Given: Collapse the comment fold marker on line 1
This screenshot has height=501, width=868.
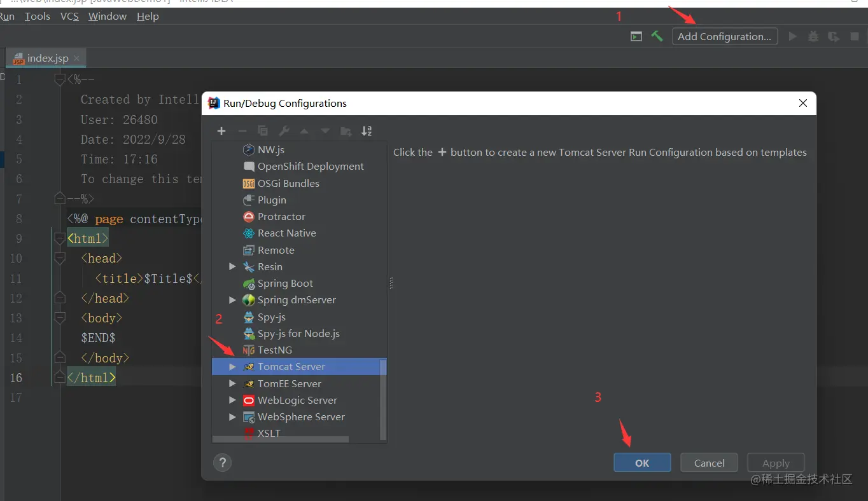Looking at the screenshot, I should pyautogui.click(x=60, y=79).
